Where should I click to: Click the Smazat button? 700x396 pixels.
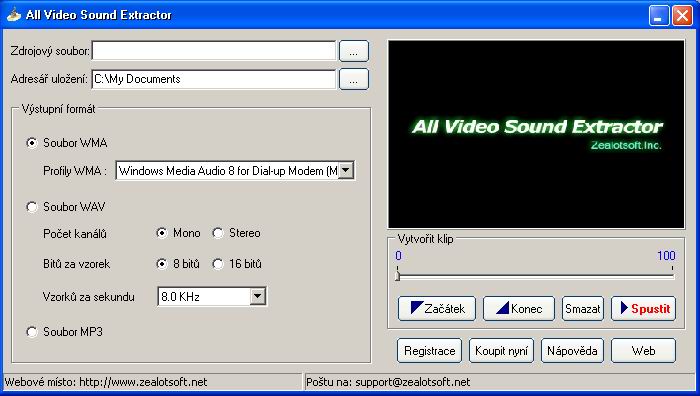tap(583, 308)
